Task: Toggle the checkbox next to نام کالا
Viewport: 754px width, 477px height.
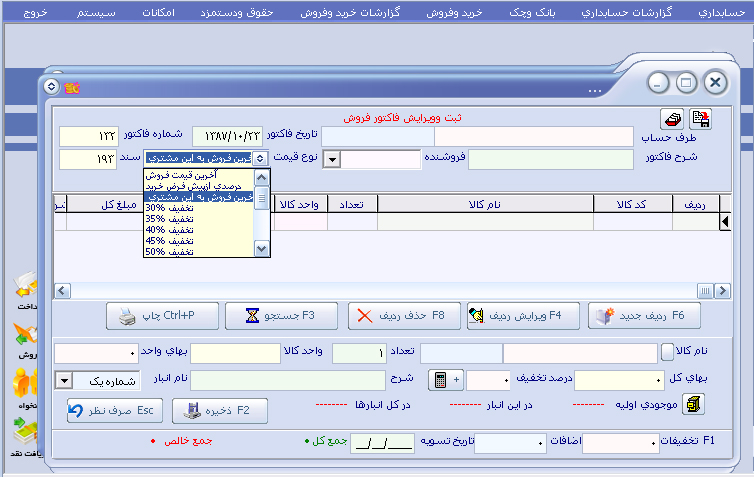Action: (x=668, y=352)
